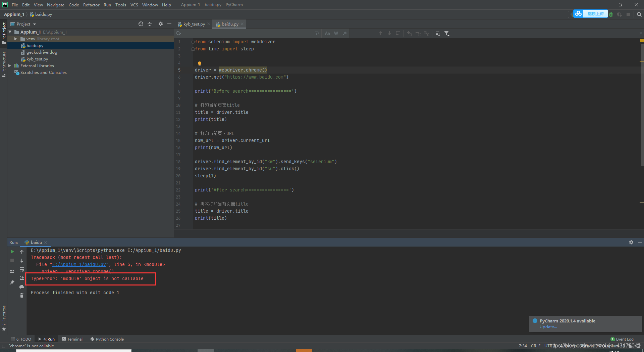Select the Pin Tab icon in Run panel
644x352 pixels.
[12, 282]
